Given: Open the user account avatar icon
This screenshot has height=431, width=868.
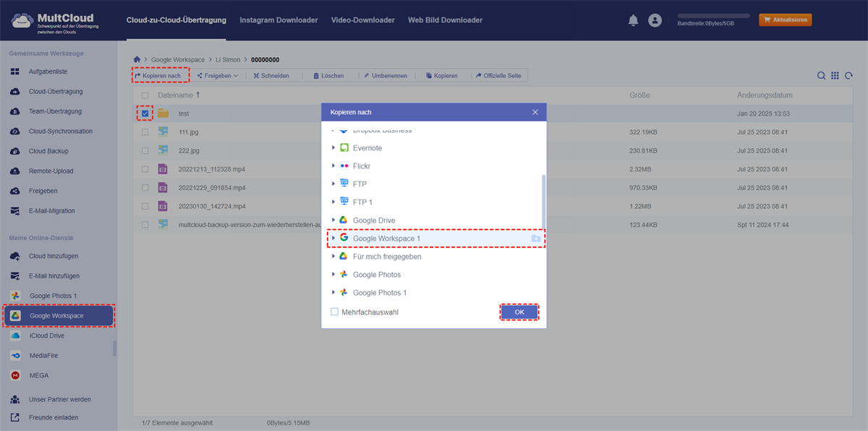Looking at the screenshot, I should tap(655, 20).
